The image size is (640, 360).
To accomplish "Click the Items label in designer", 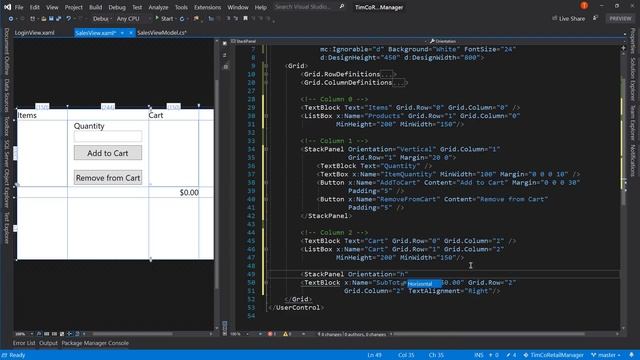I will (27, 116).
